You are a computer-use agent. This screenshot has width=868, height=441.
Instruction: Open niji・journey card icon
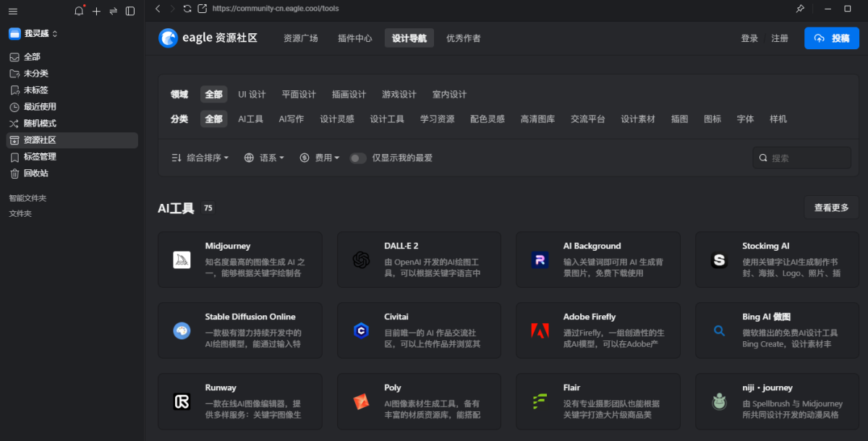click(719, 401)
